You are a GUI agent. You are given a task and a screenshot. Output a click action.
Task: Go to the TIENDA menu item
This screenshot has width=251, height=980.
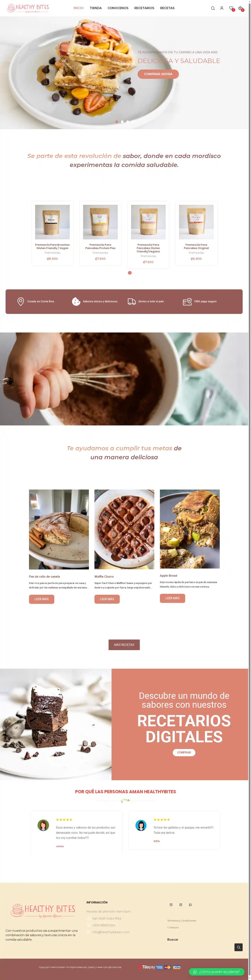pos(95,8)
